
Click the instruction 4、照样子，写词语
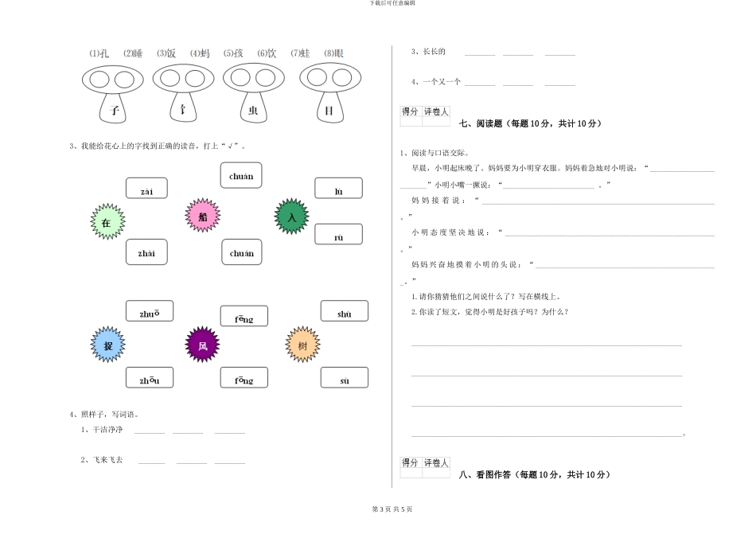104,415
